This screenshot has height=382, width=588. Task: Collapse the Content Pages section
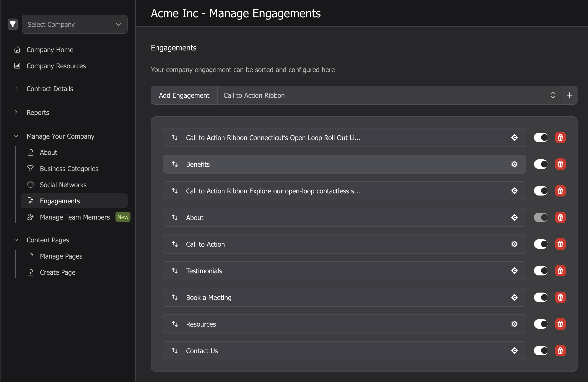pyautogui.click(x=47, y=240)
